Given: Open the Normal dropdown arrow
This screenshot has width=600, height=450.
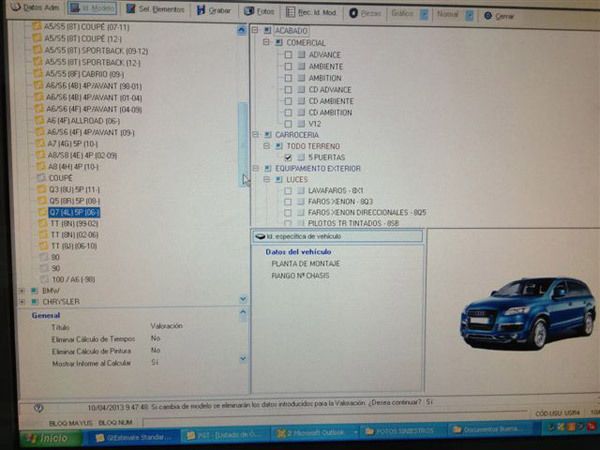Looking at the screenshot, I should tap(470, 15).
